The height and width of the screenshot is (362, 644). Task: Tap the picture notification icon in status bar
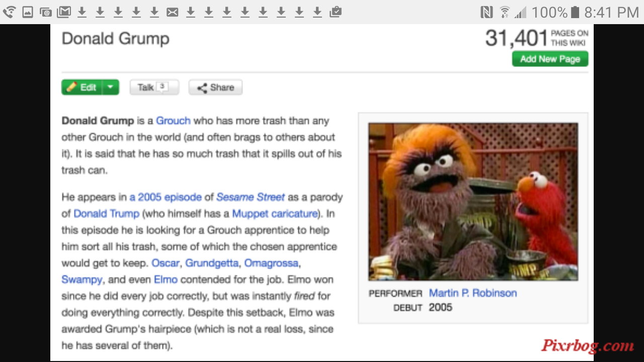pos(28,12)
